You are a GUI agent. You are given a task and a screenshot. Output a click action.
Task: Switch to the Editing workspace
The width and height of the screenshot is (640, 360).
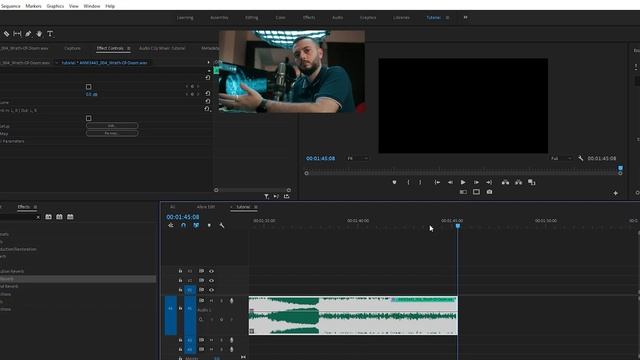[x=251, y=18]
